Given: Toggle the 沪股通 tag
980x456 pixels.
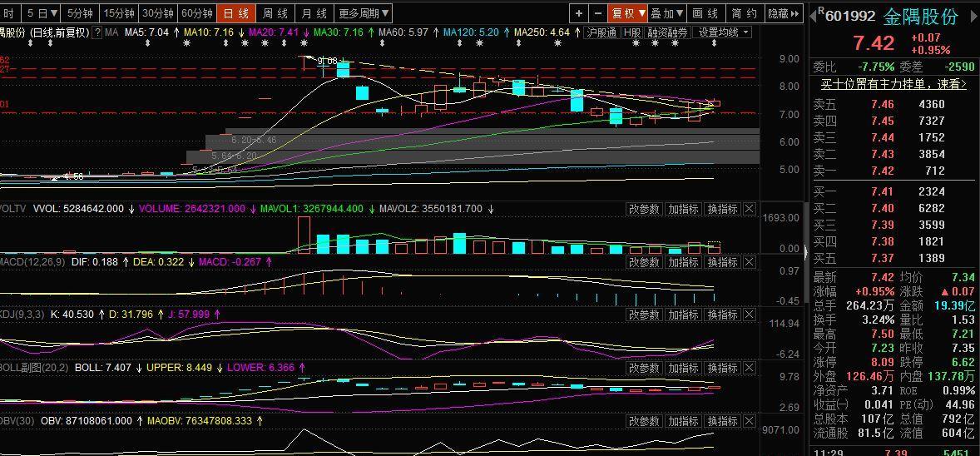Looking at the screenshot, I should 601,32.
